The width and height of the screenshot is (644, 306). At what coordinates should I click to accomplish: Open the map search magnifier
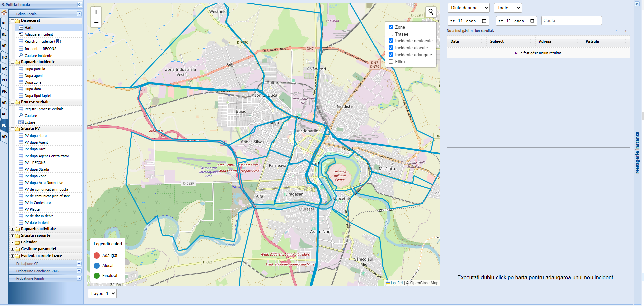431,12
